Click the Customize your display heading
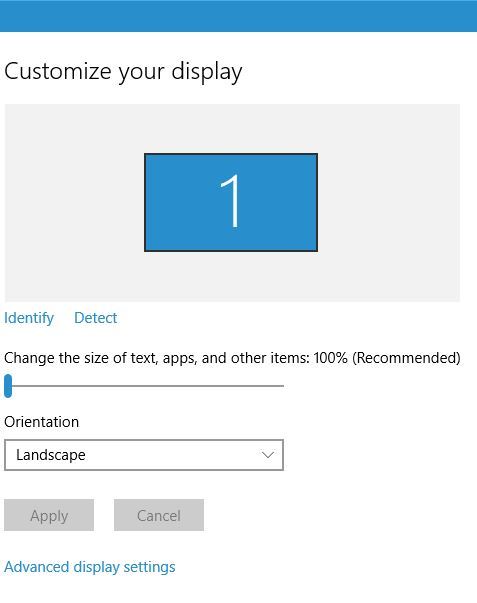The width and height of the screenshot is (477, 603). click(x=123, y=72)
